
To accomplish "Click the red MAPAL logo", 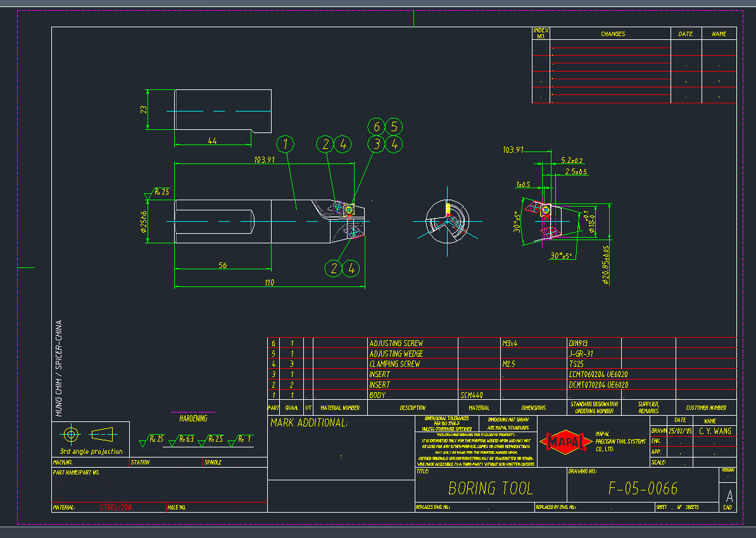I will coord(563,441).
